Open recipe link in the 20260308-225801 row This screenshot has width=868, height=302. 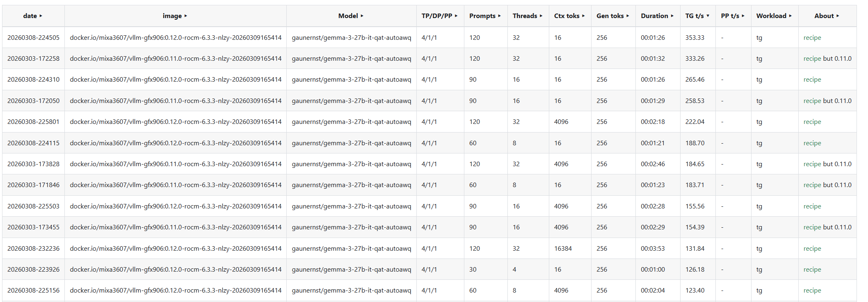click(812, 122)
